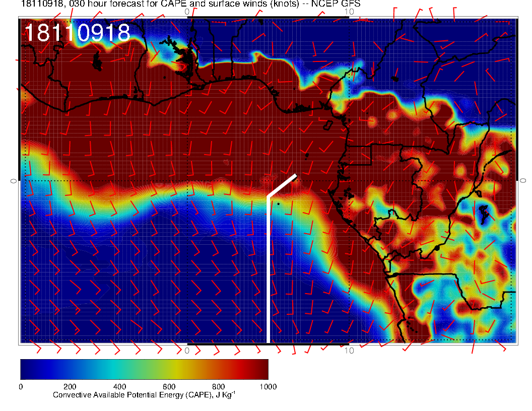Click the Convective Available Potential Energy caption
532x411 pixels.
click(x=144, y=395)
